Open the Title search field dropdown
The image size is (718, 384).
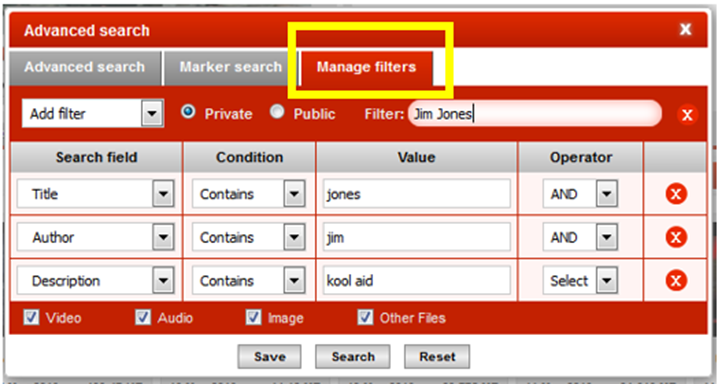click(x=96, y=194)
